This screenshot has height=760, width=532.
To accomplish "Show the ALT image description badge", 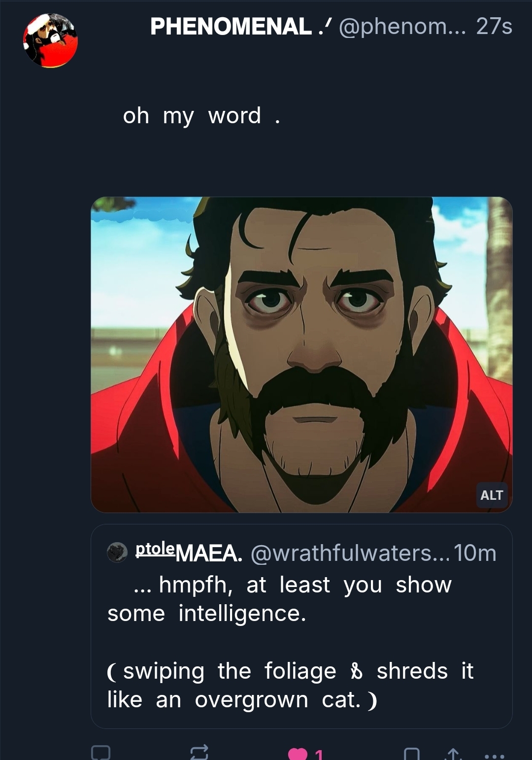I will point(491,495).
